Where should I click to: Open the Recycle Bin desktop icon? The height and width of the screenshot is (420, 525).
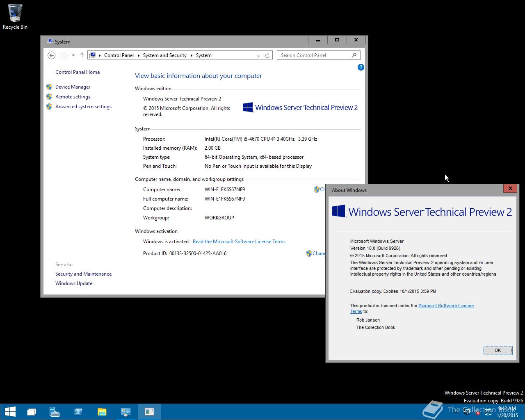[x=15, y=16]
